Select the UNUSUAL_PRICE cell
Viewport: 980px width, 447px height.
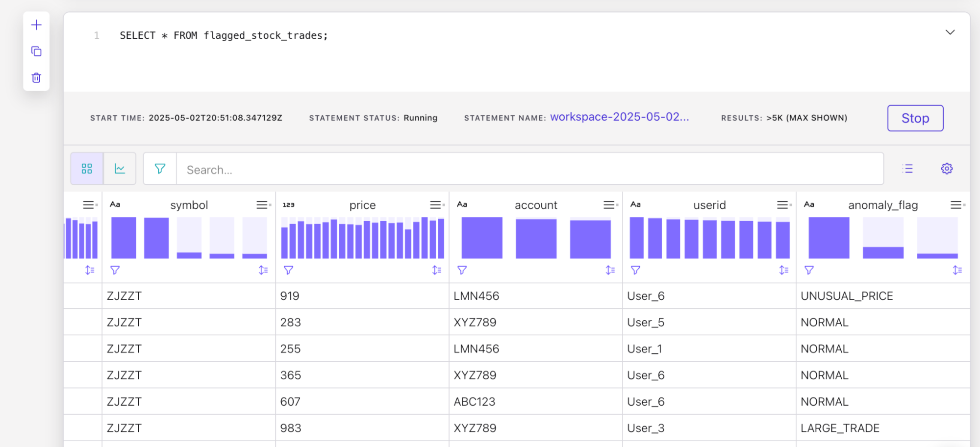883,296
